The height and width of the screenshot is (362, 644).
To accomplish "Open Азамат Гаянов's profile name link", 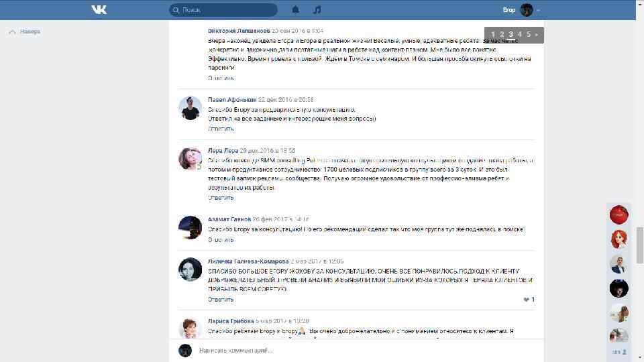I will click(x=229, y=220).
